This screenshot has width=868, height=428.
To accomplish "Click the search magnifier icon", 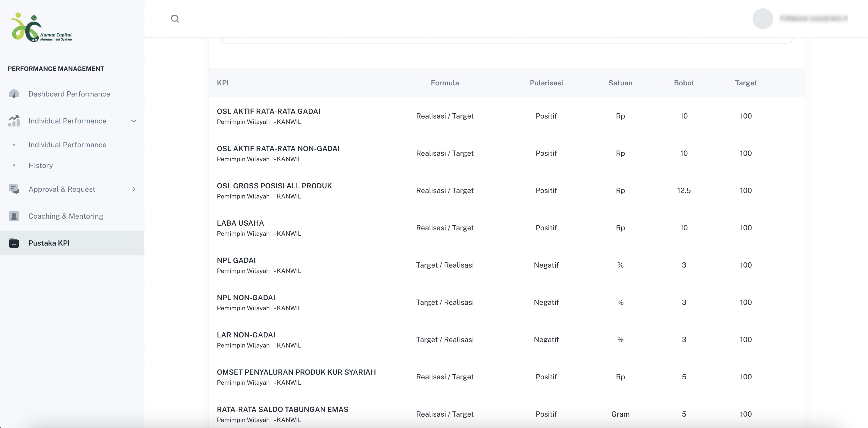I will point(174,19).
